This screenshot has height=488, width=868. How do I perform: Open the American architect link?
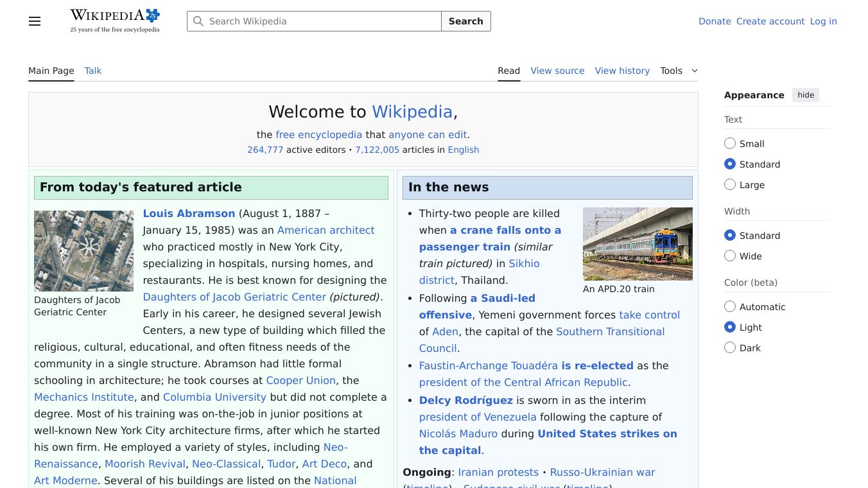(x=326, y=230)
